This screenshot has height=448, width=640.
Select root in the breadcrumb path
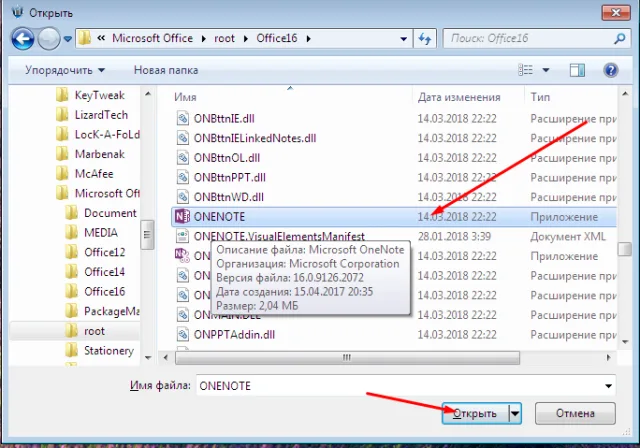[x=224, y=38]
